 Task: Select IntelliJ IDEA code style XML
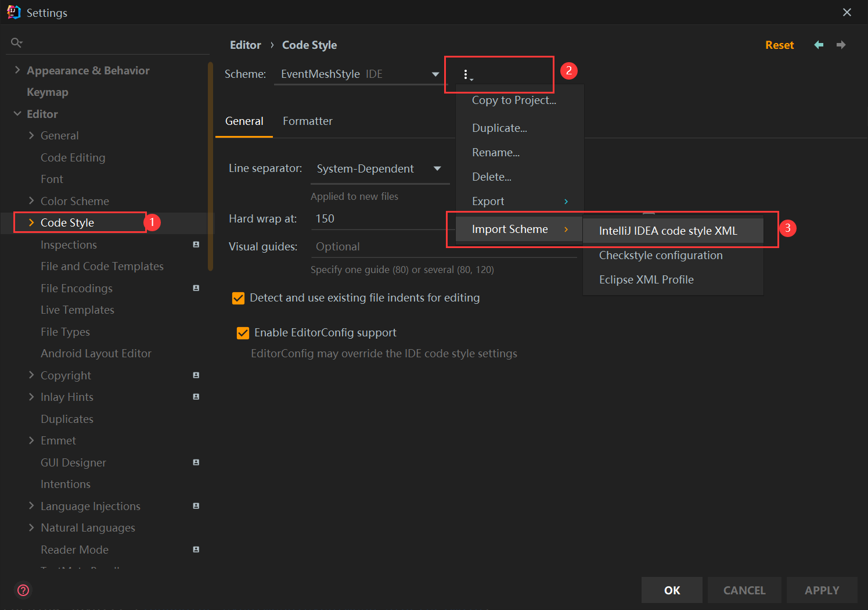[668, 231]
